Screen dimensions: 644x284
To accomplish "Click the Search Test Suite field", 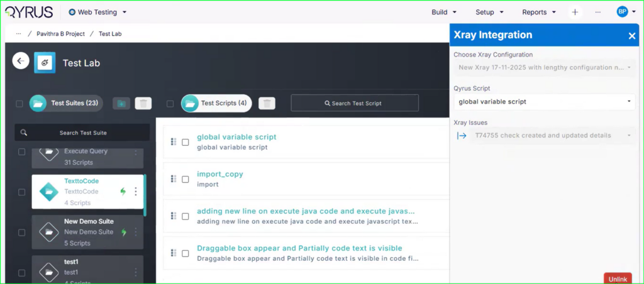I will (82, 133).
